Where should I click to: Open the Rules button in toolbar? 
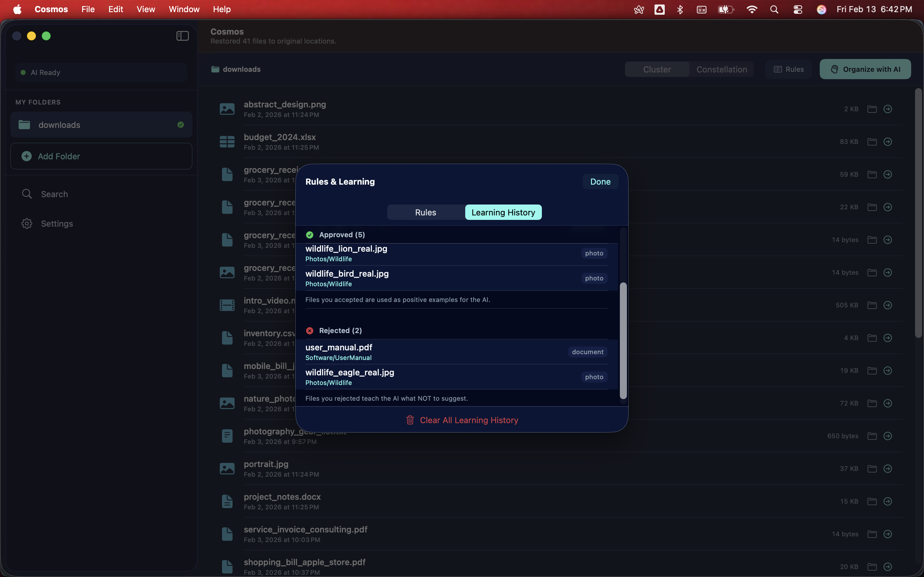(x=789, y=70)
